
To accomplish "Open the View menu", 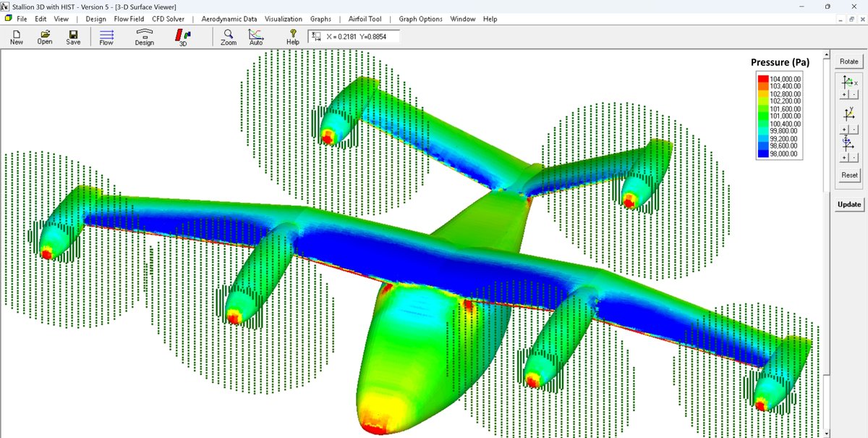I will pos(61,19).
